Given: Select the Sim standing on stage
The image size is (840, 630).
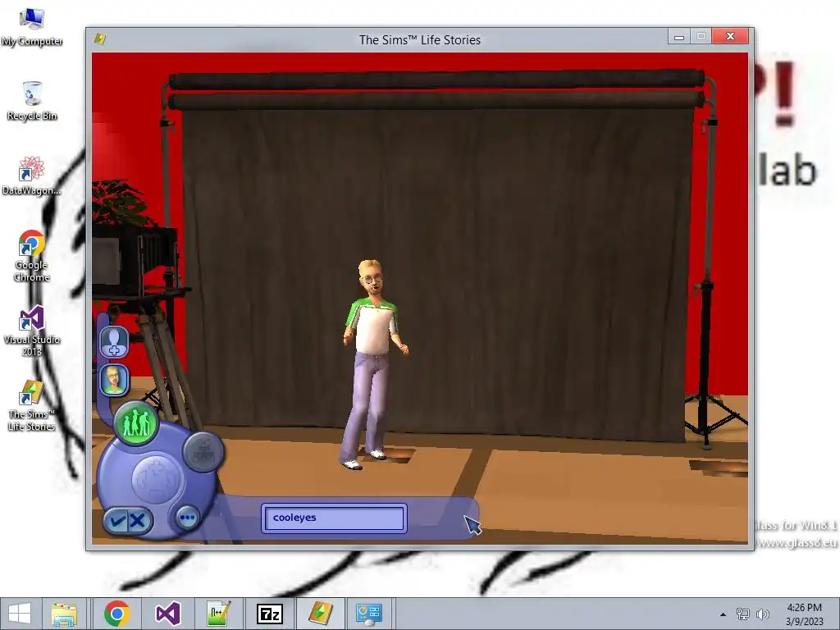Looking at the screenshot, I should point(373,363).
